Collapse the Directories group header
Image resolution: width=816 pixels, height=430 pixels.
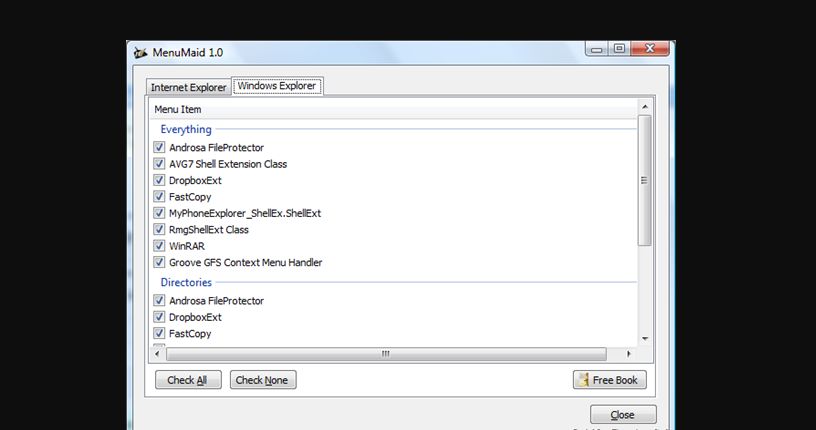click(x=186, y=282)
